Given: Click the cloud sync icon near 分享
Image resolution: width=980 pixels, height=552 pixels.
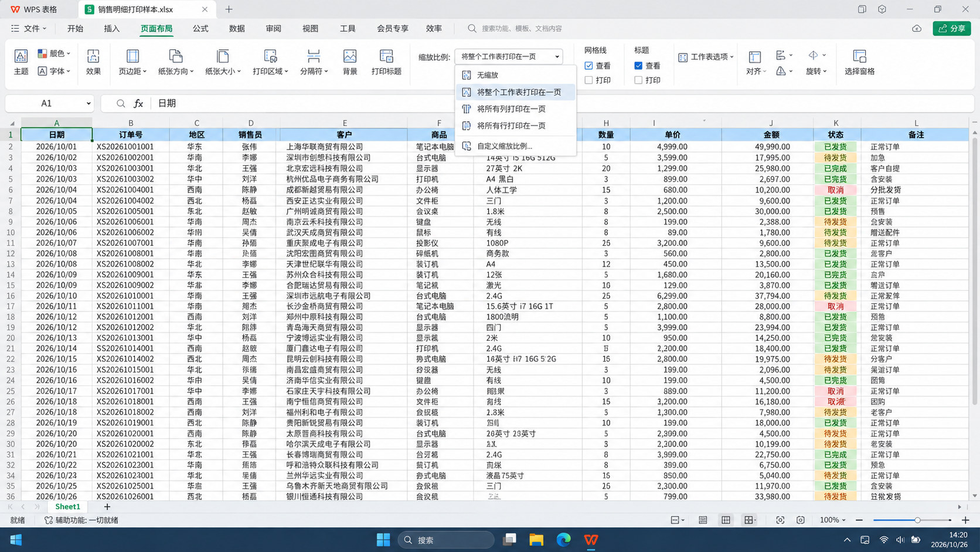Looking at the screenshot, I should [917, 28].
